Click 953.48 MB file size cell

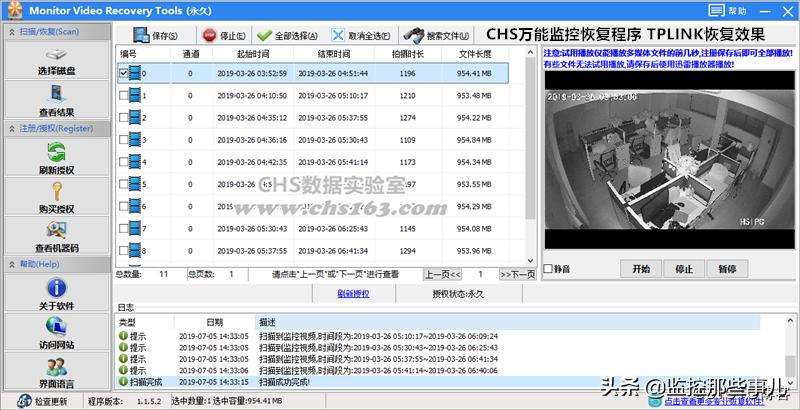coord(474,95)
